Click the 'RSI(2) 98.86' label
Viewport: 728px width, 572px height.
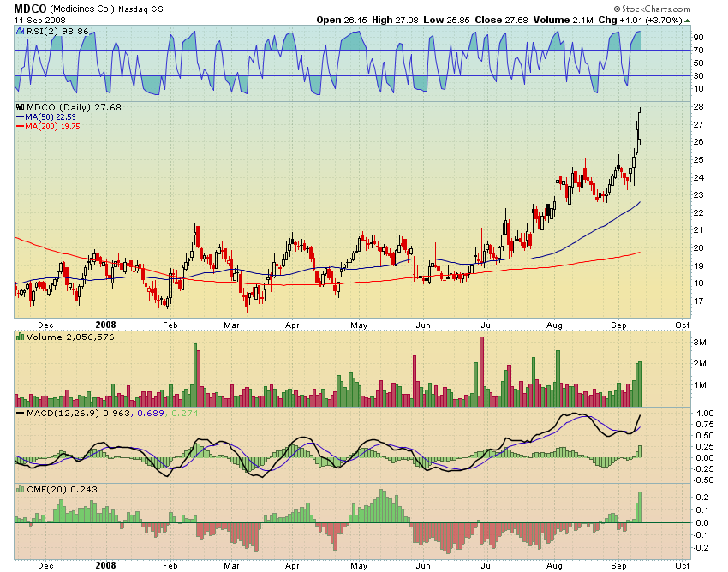[x=57, y=31]
